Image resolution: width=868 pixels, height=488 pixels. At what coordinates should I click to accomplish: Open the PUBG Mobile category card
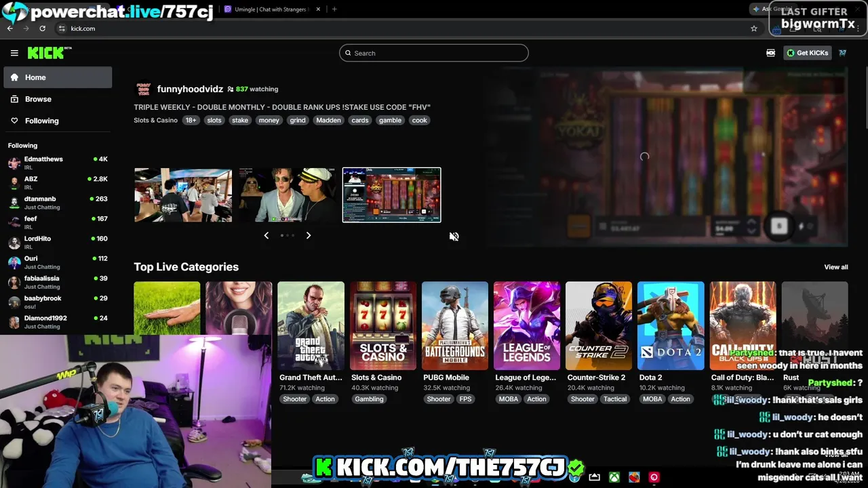point(455,326)
